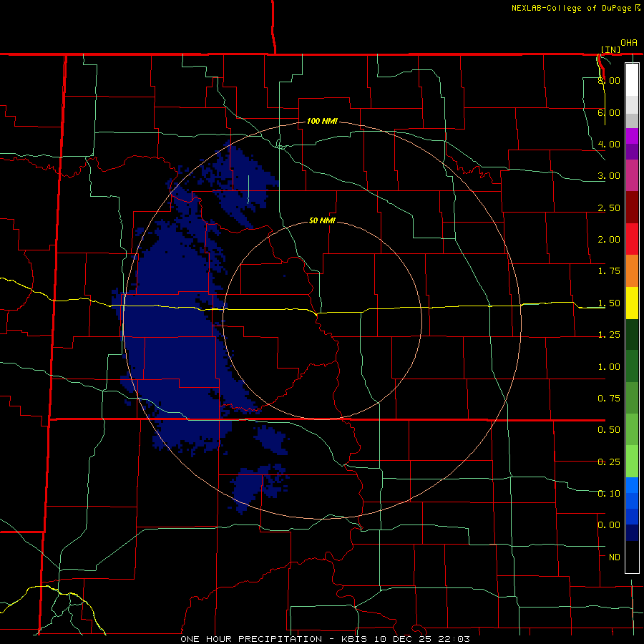The width and height of the screenshot is (644, 644).
Task: Click the 1.25 legend value
Action: tap(609, 335)
